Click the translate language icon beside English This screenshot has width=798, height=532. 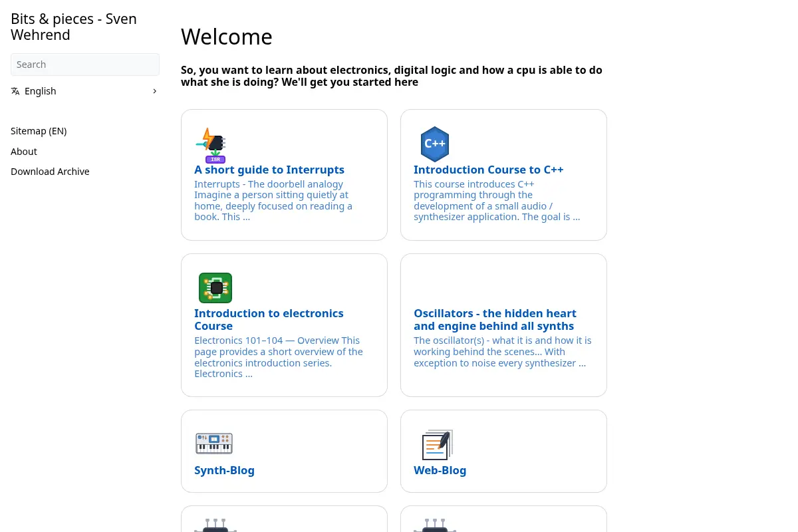15,91
